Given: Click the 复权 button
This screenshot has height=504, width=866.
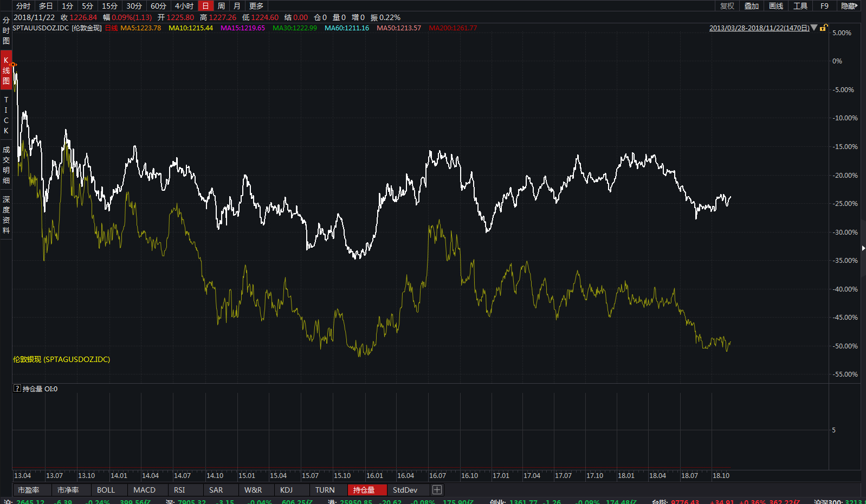Looking at the screenshot, I should (727, 6).
